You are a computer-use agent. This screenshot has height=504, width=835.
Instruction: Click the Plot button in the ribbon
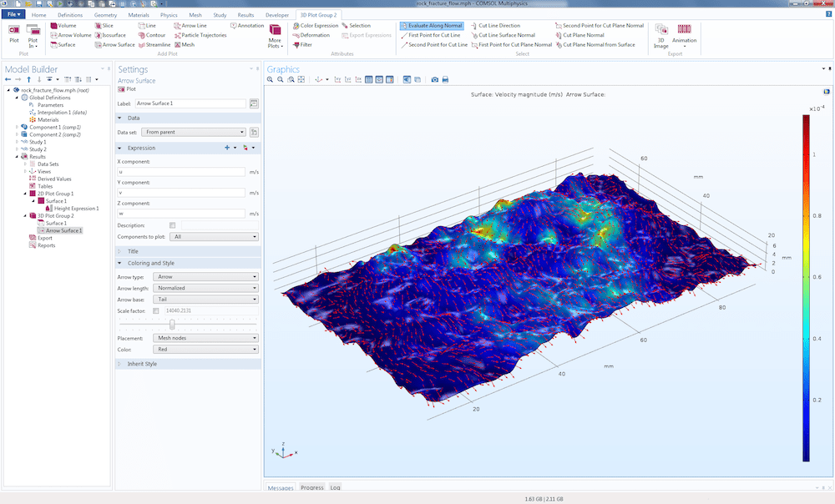(13, 32)
